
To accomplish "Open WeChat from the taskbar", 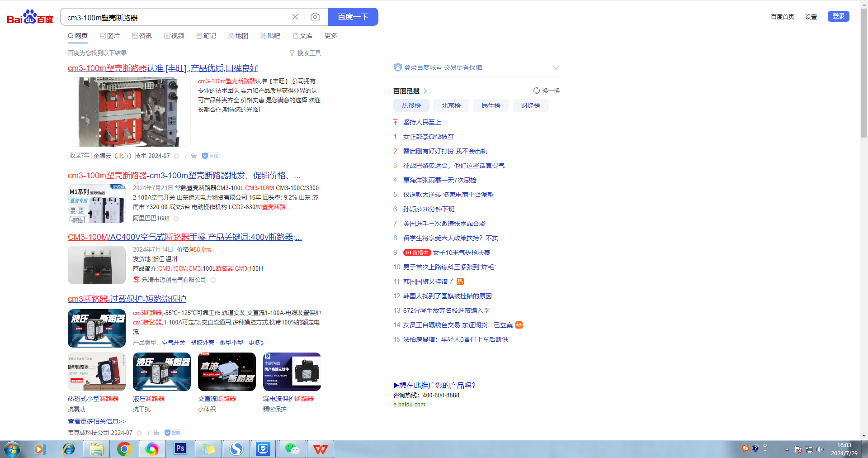I will [x=292, y=448].
